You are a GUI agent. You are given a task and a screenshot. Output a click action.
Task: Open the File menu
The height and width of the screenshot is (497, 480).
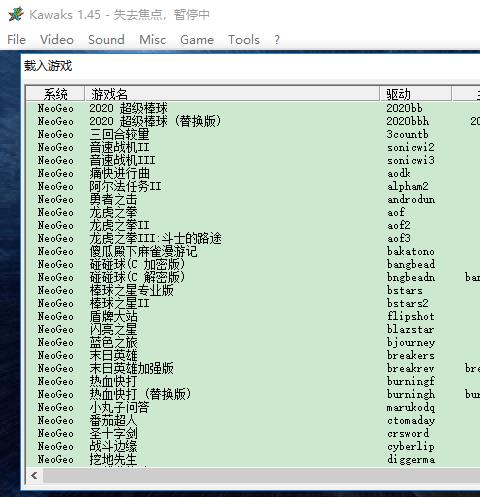click(x=17, y=40)
